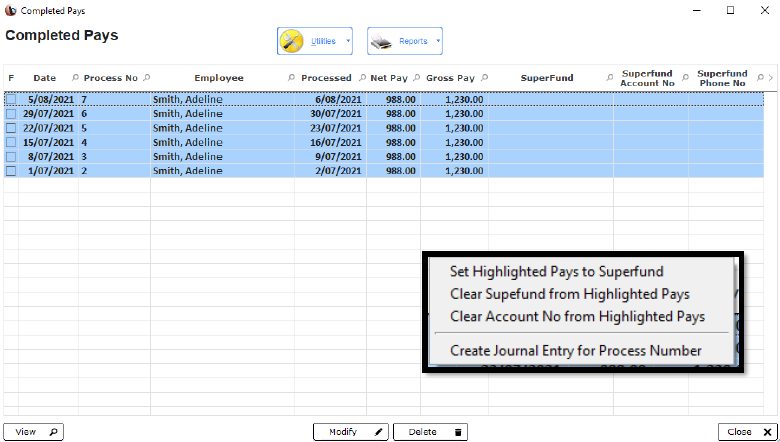Click the search icon next to Net Pay header

416,78
